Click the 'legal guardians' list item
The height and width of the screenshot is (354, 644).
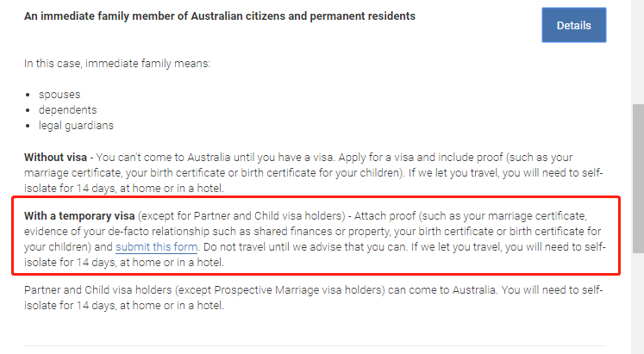(76, 126)
